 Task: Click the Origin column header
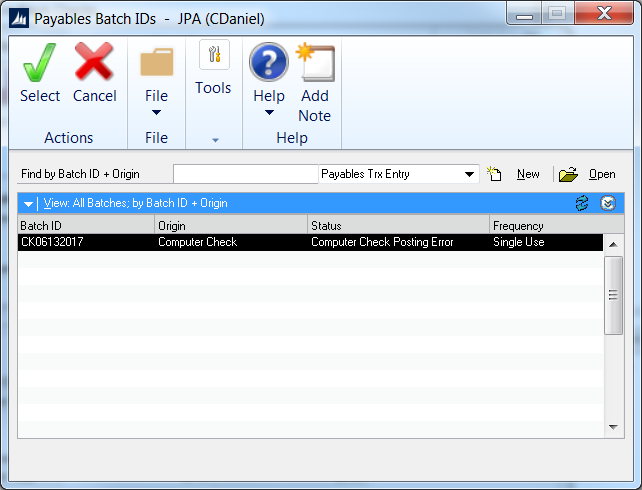(230, 226)
